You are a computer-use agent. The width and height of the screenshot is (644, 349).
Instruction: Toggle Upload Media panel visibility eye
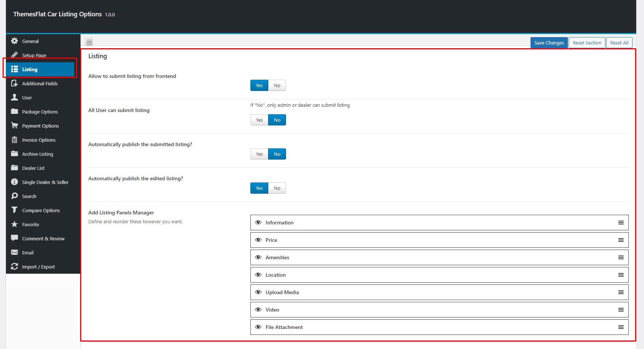click(x=258, y=292)
